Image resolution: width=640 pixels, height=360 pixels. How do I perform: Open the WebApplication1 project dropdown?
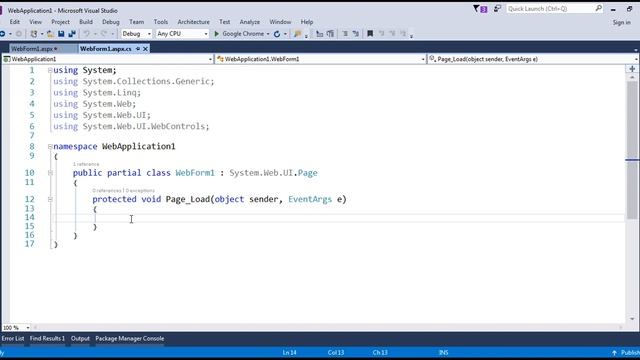(x=108, y=59)
